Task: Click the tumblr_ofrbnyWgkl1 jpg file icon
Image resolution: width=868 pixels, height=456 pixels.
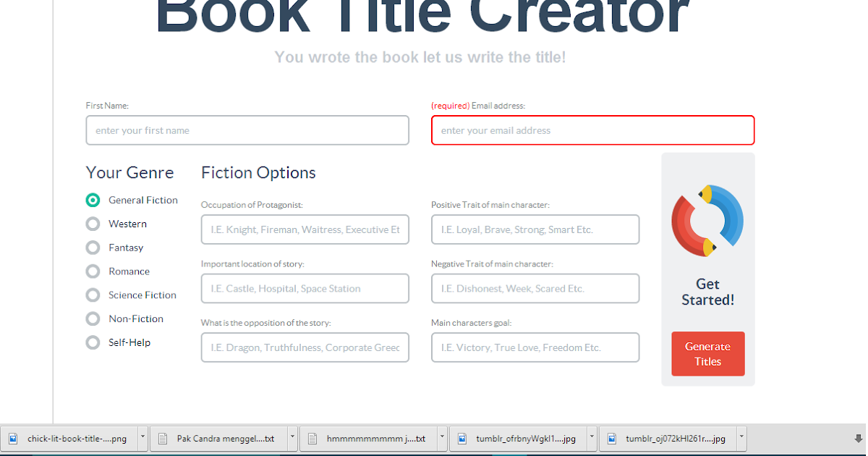Action: click(x=462, y=439)
